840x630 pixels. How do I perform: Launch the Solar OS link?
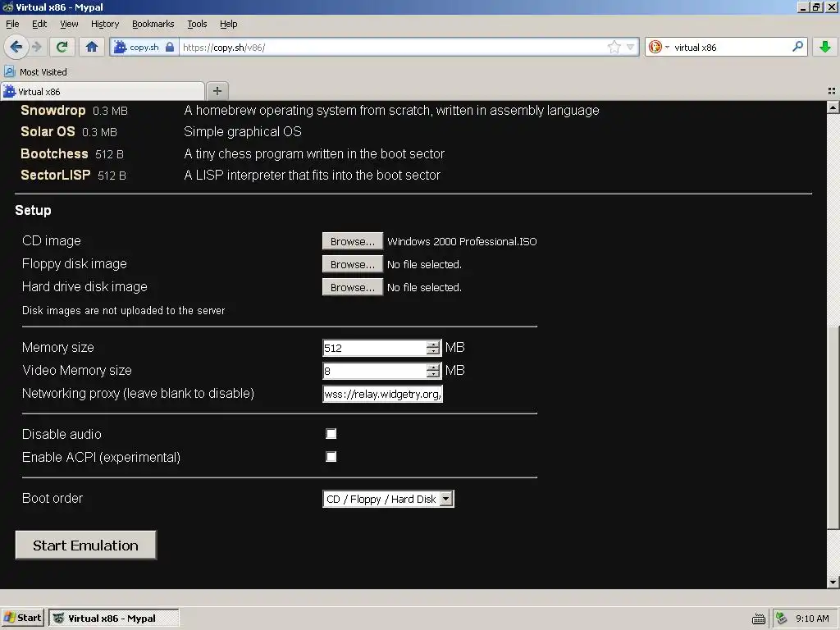(48, 132)
